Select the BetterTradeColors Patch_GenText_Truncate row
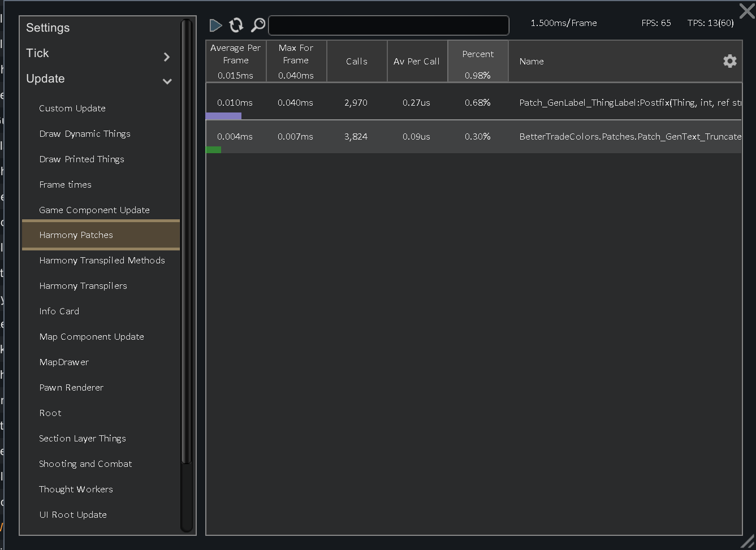Viewport: 756px width, 550px height. point(474,137)
